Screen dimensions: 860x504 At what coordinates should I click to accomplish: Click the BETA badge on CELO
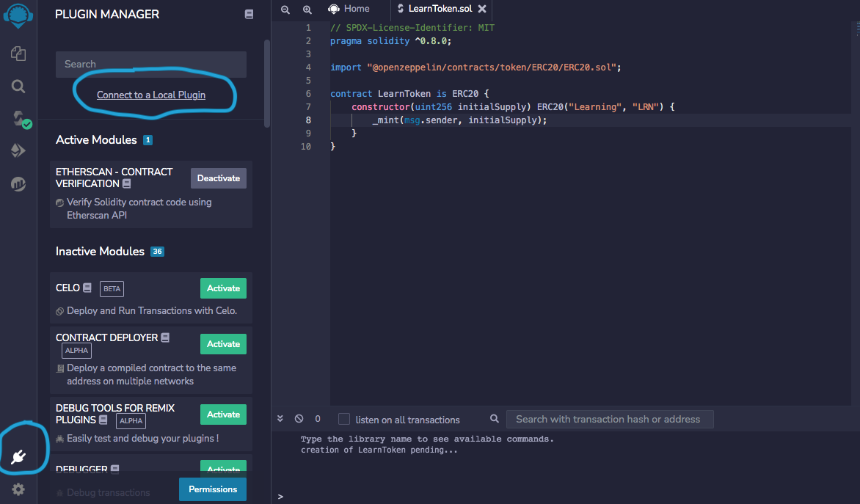pos(112,288)
